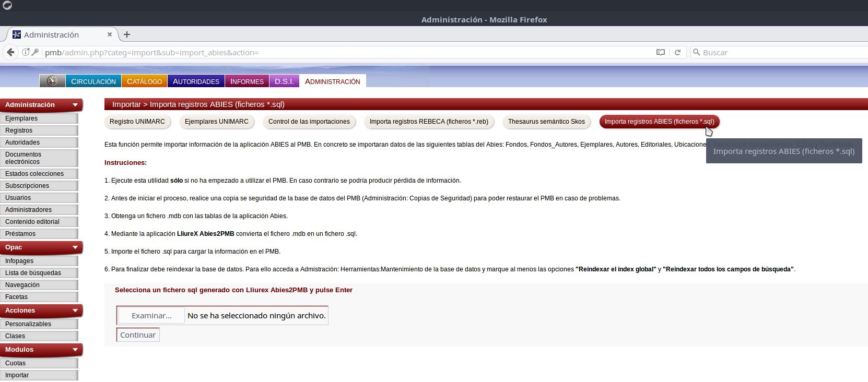Close the Administración browser tab
The width and height of the screenshot is (868, 382).
(110, 34)
